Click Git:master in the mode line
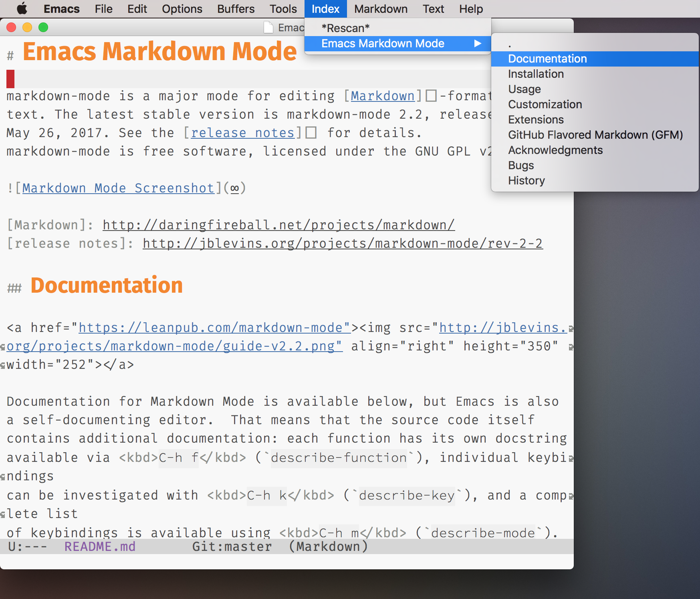 click(232, 546)
